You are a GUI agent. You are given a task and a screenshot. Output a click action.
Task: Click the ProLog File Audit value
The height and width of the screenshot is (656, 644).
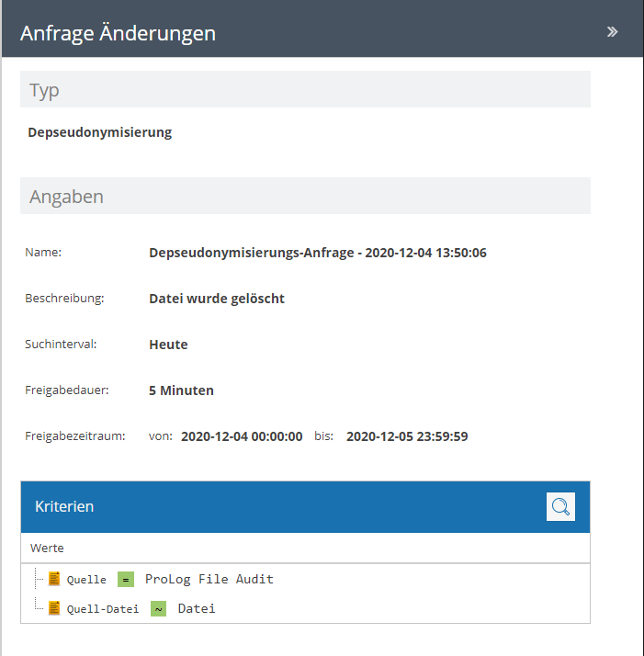tap(209, 579)
